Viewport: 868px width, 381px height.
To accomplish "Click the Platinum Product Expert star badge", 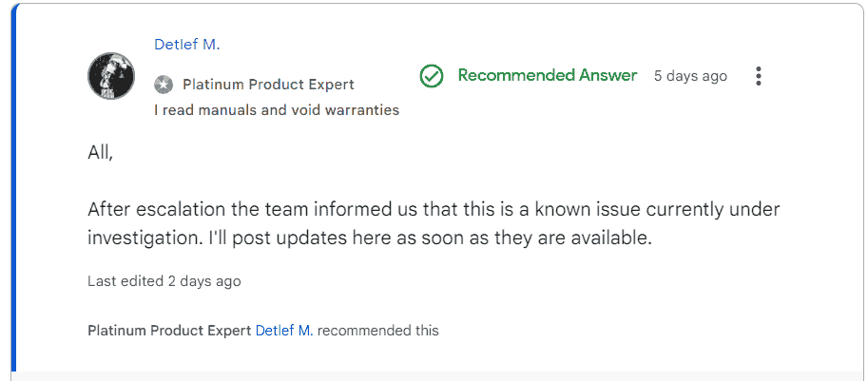I will [164, 85].
